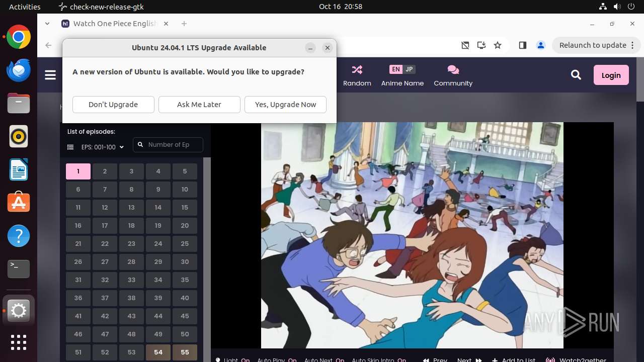Go to the Next episode
This screenshot has width=644, height=362.
pyautogui.click(x=469, y=360)
